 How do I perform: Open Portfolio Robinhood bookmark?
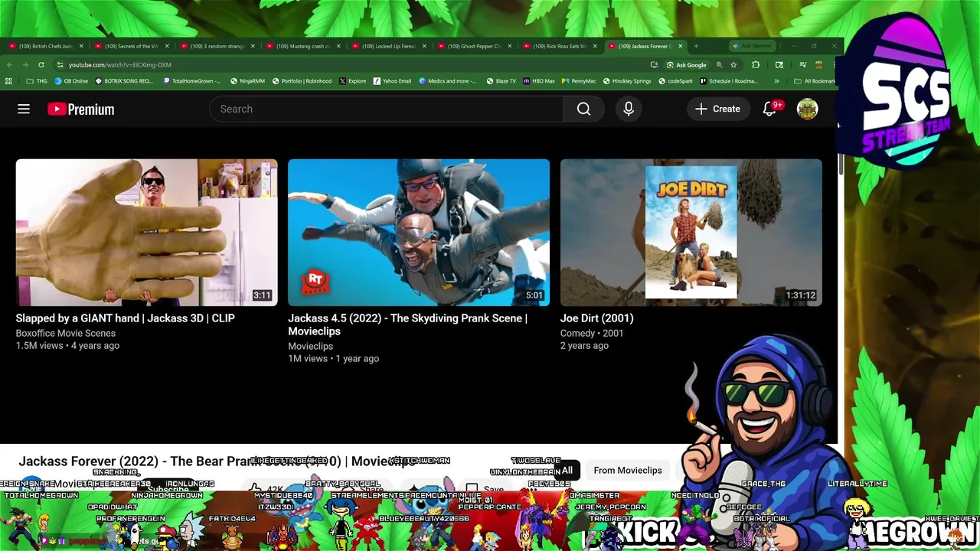(x=302, y=81)
